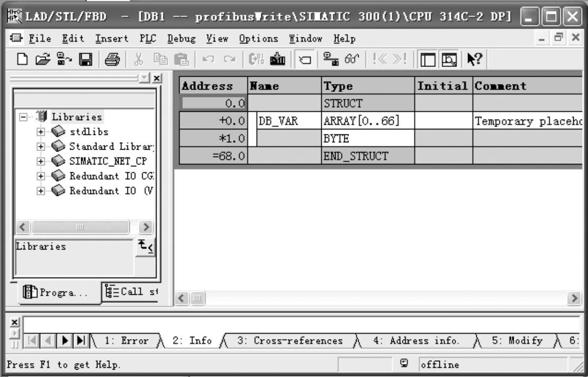Switch to the Program elements tab
The height and width of the screenshot is (377, 588).
pos(58,292)
